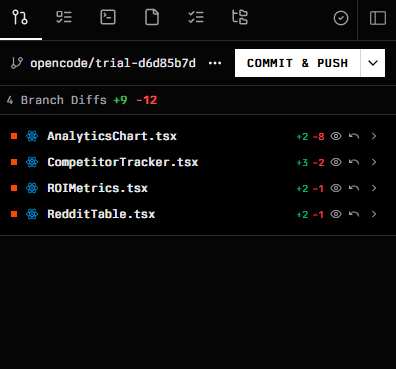Screen dimensions: 396x369
Task: Open the checklist tab icon
Action: point(64,17)
